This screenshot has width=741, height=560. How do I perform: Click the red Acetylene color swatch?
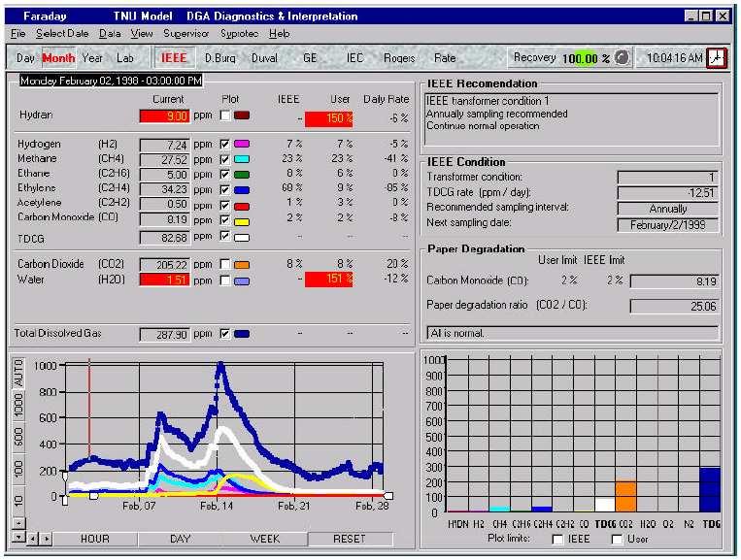242,206
